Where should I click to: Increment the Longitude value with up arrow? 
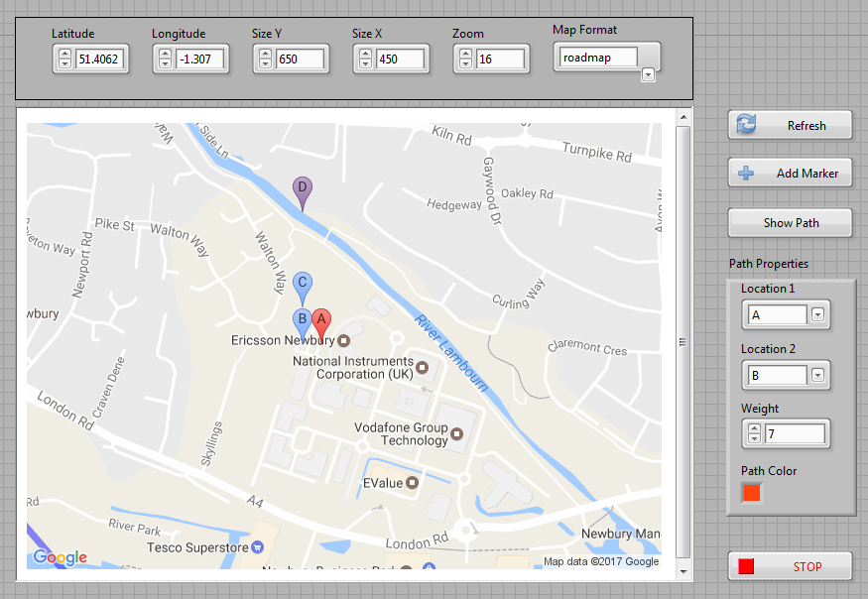point(165,55)
